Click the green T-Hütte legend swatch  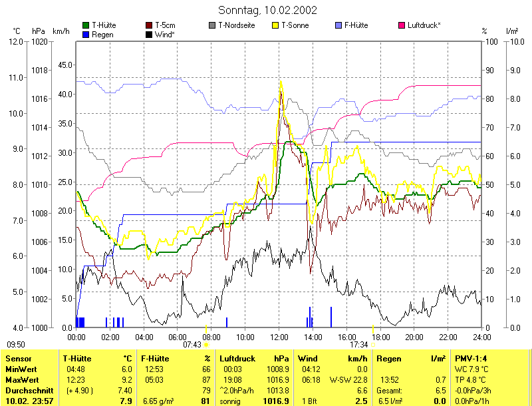tap(86, 25)
